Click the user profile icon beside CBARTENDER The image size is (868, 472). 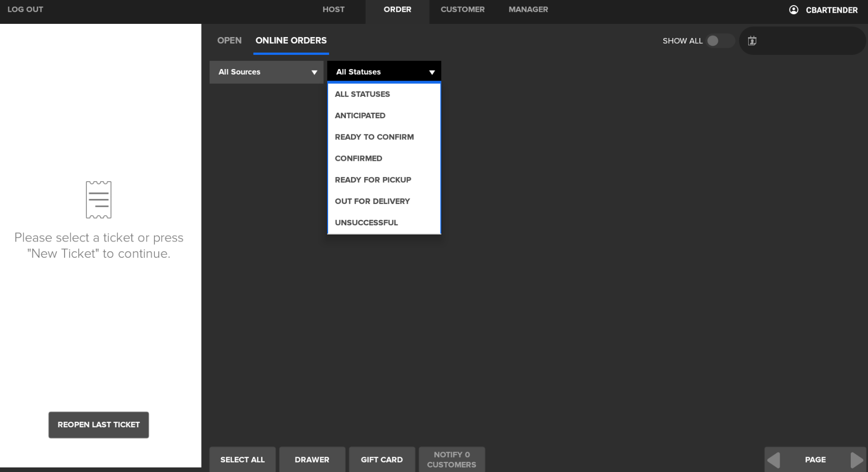(x=793, y=10)
